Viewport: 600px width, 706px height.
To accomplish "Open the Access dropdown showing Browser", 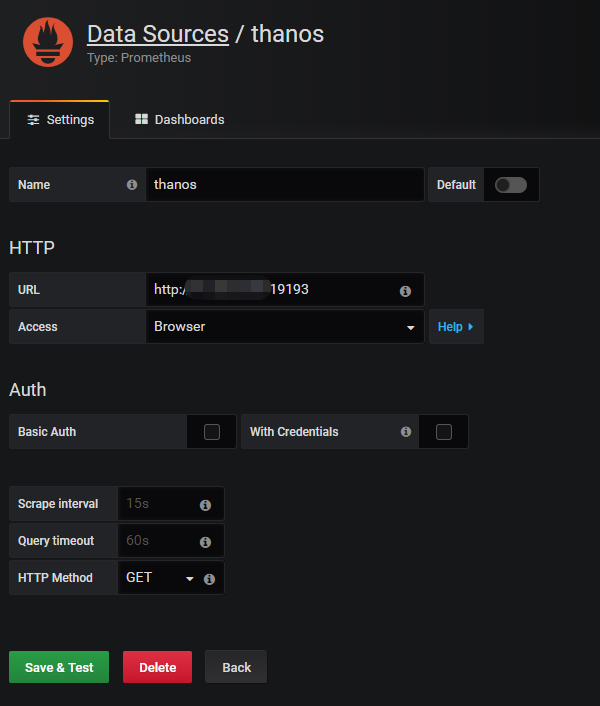I will [x=284, y=327].
